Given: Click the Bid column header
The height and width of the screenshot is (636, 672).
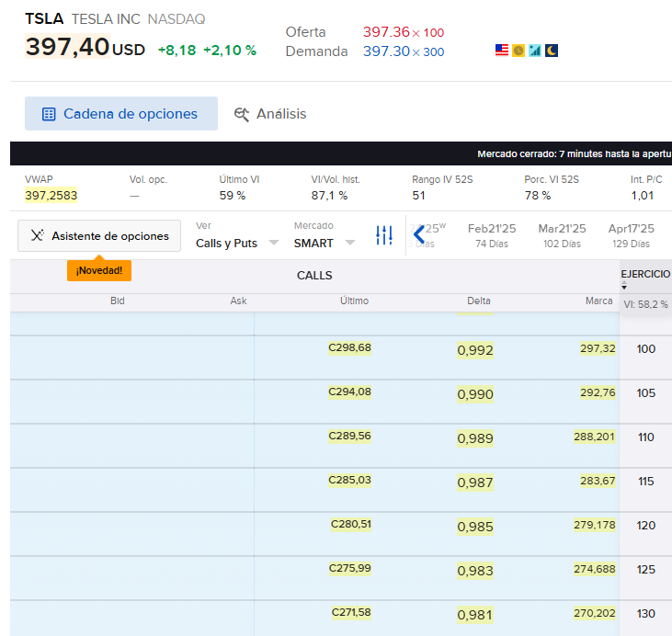Looking at the screenshot, I should pyautogui.click(x=118, y=301).
